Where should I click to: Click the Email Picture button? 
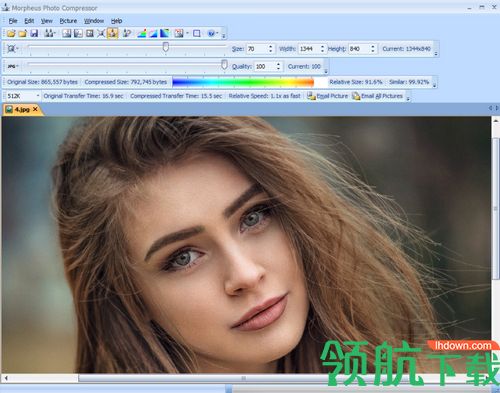coord(327,96)
